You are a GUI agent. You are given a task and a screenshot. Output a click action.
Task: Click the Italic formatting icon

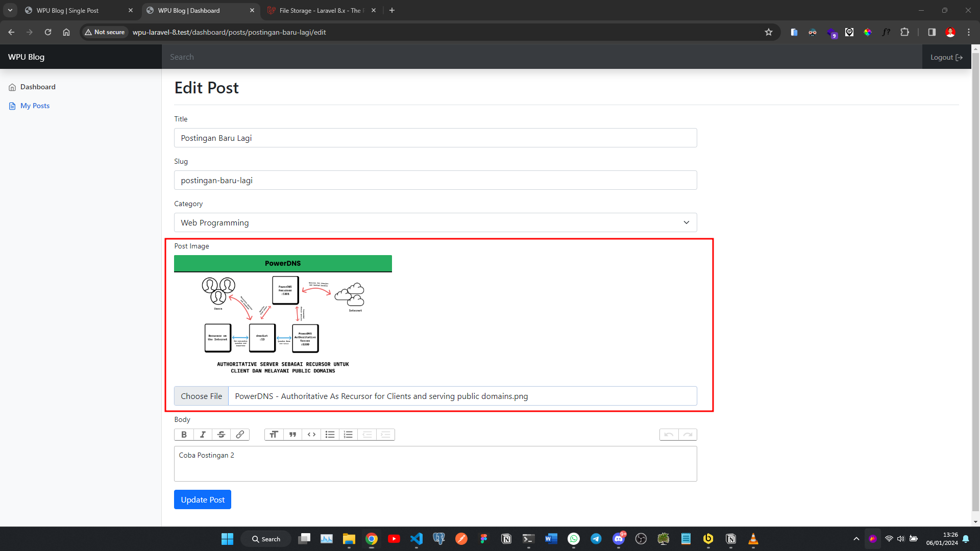point(203,435)
